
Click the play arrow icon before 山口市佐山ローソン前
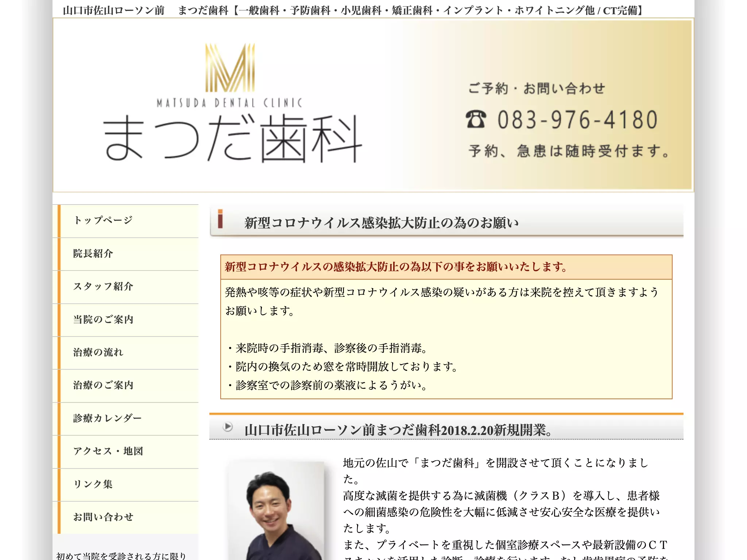[x=228, y=426]
